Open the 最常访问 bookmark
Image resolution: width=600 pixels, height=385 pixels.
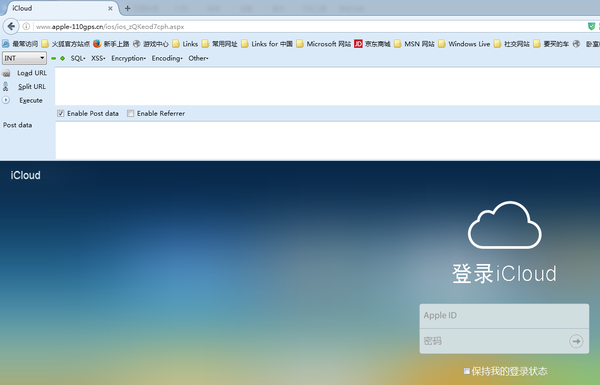pos(20,44)
